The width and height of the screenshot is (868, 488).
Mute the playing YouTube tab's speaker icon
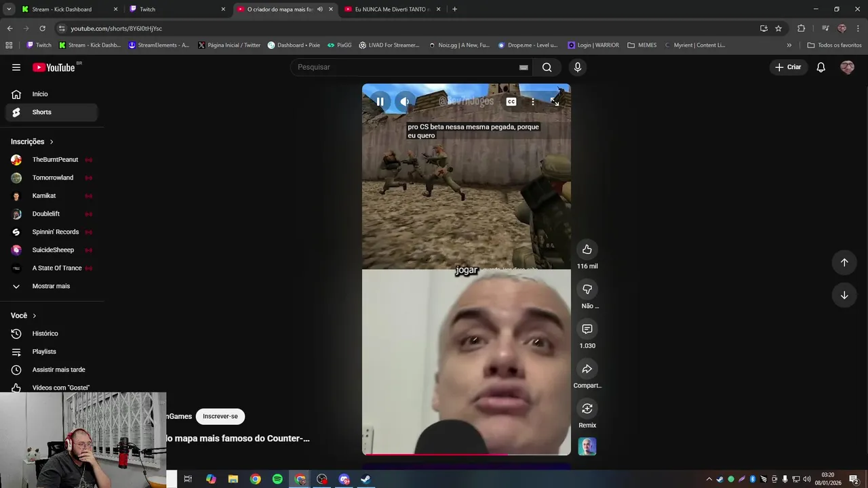(320, 9)
